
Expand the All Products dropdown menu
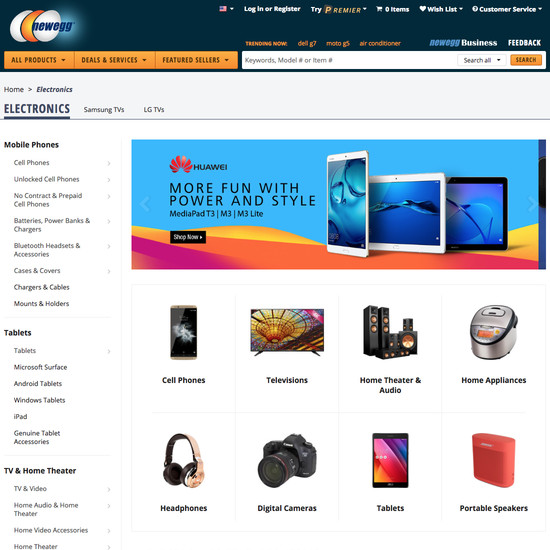[39, 60]
